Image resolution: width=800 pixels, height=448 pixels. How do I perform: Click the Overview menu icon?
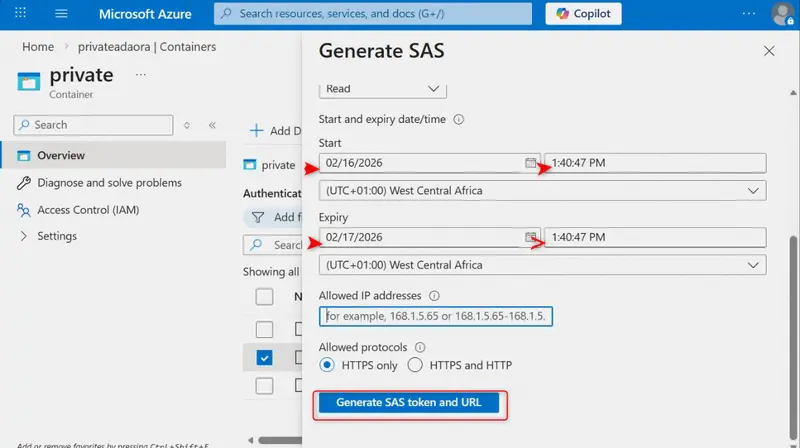pos(23,156)
